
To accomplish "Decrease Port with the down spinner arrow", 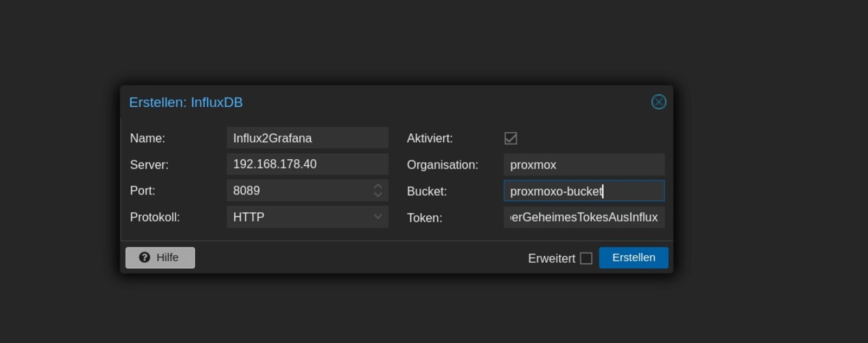I will point(378,195).
